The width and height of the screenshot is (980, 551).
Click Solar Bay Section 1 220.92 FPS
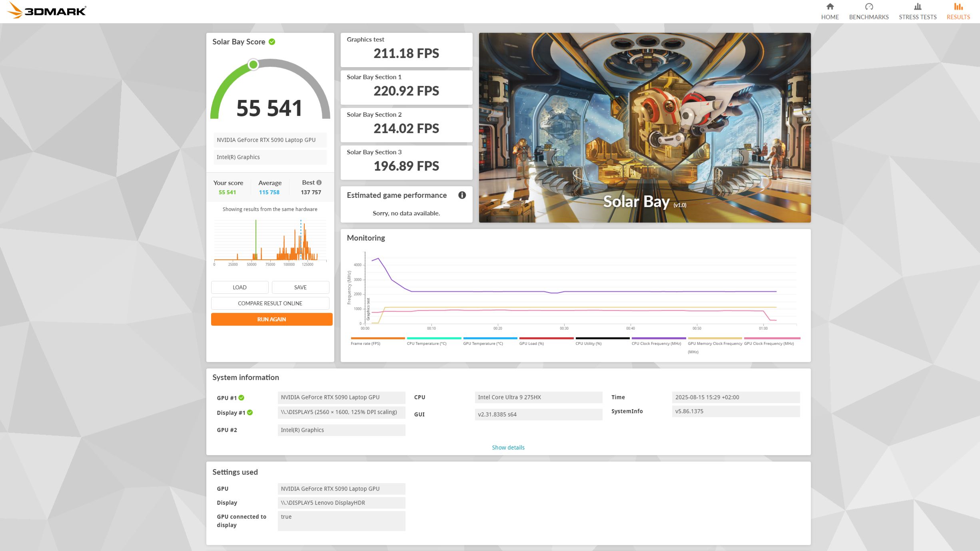click(x=407, y=88)
